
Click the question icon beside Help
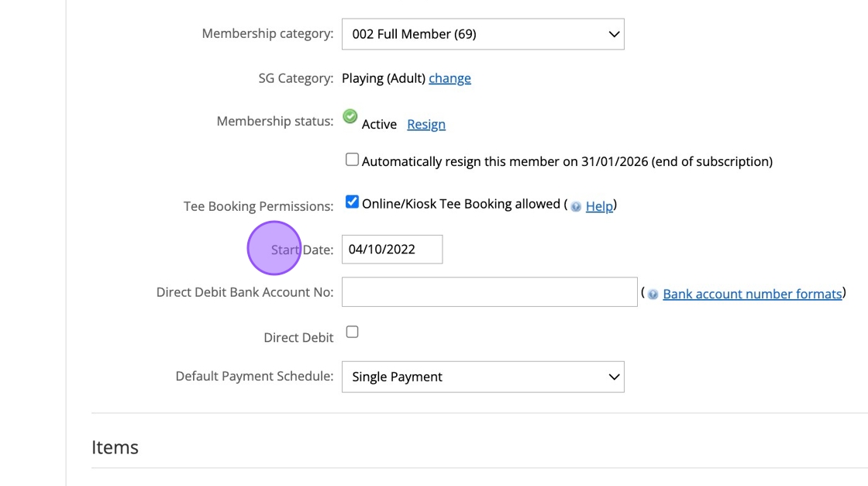576,206
